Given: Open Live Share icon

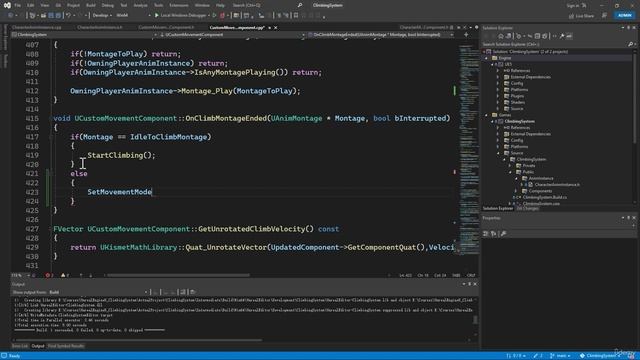Looking at the screenshot, I should (x=571, y=16).
